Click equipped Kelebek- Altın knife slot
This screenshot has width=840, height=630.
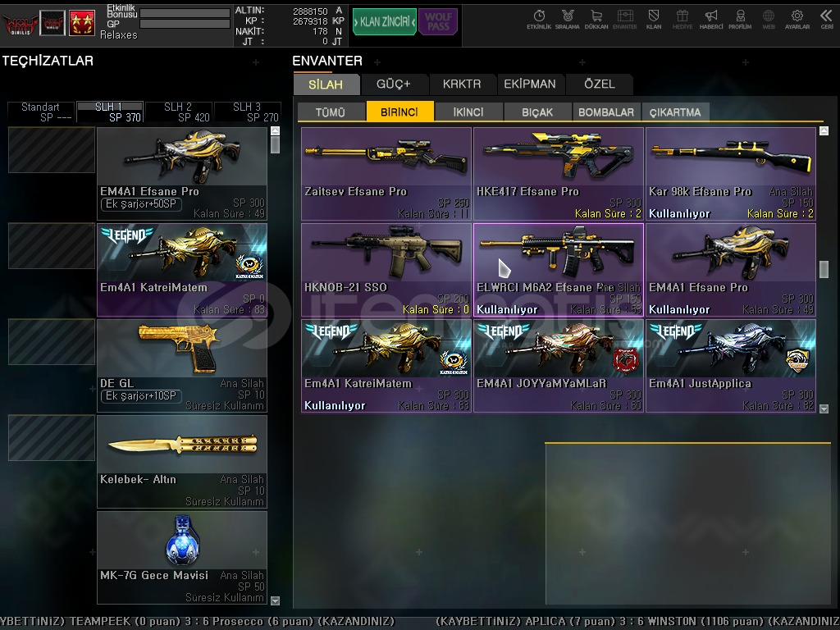tap(181, 462)
